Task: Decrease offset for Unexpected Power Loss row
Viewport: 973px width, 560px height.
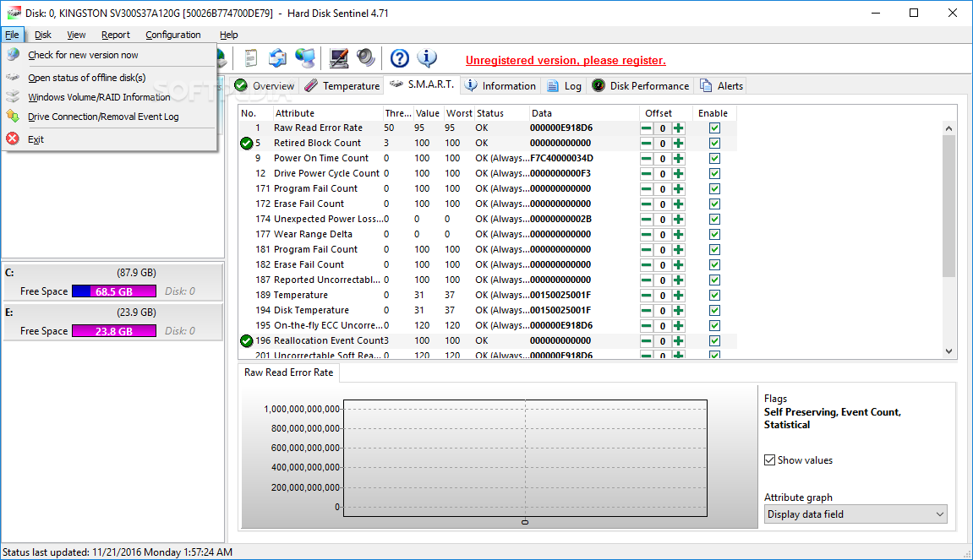Action: [646, 220]
